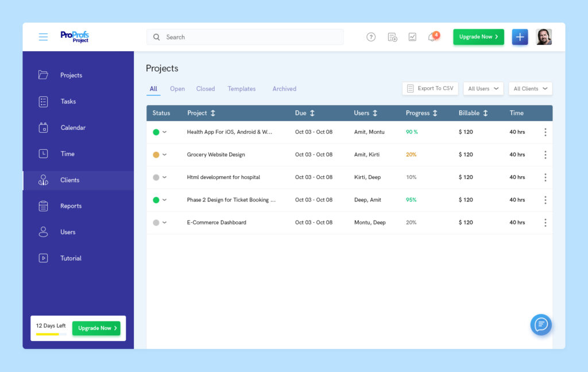Click the Projects folder icon in sidebar

(x=43, y=75)
